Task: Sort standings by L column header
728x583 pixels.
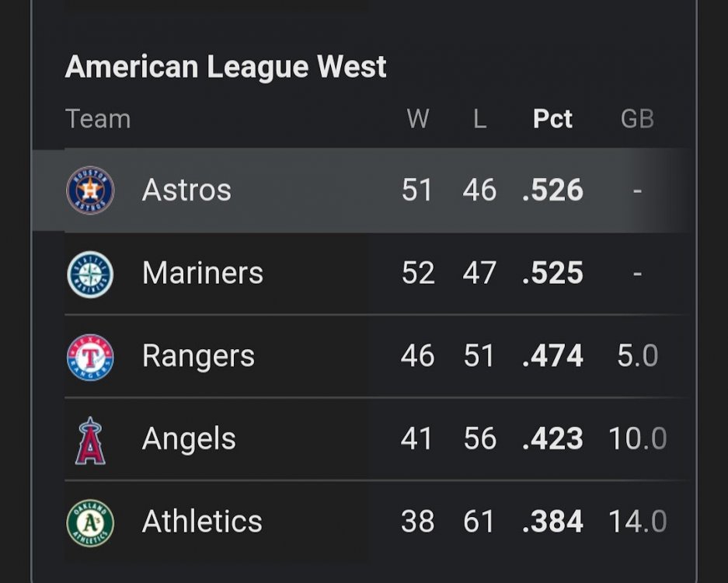Action: (x=480, y=119)
